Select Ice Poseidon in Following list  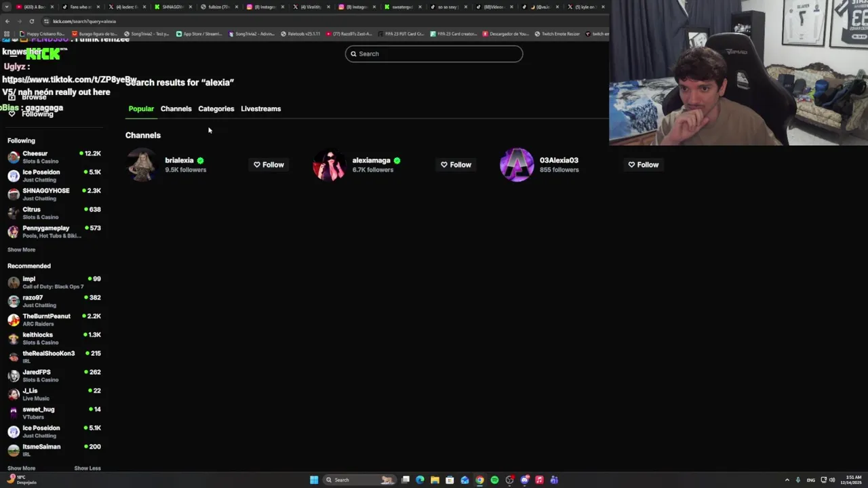(54, 176)
